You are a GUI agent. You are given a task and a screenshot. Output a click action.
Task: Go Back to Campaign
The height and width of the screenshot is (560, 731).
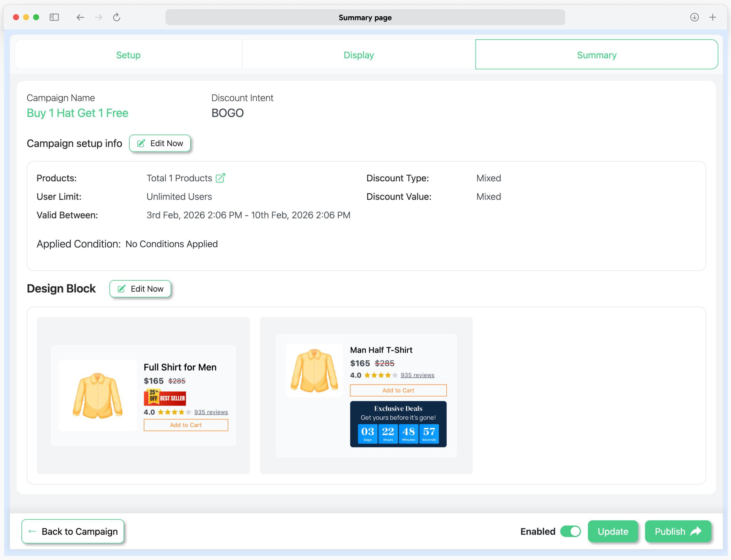pos(73,531)
